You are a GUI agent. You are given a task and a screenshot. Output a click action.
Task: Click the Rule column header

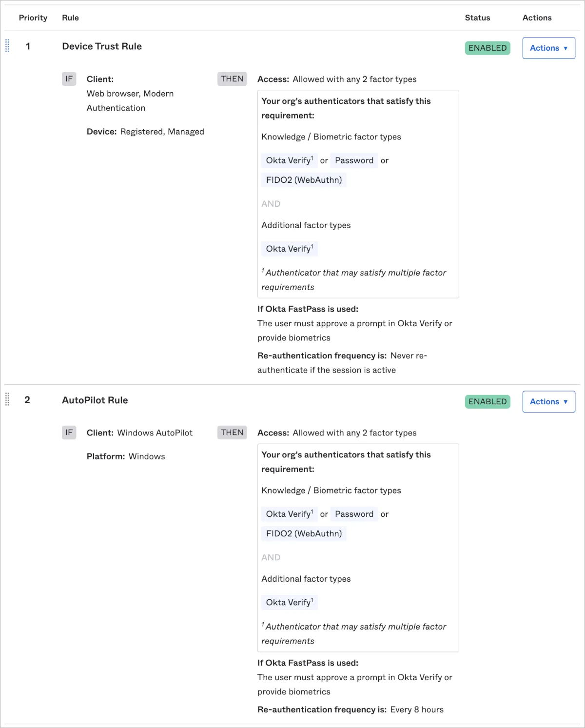[70, 18]
